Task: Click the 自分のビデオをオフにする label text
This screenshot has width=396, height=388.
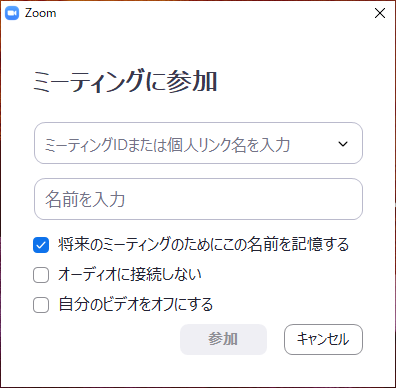Action: (136, 304)
